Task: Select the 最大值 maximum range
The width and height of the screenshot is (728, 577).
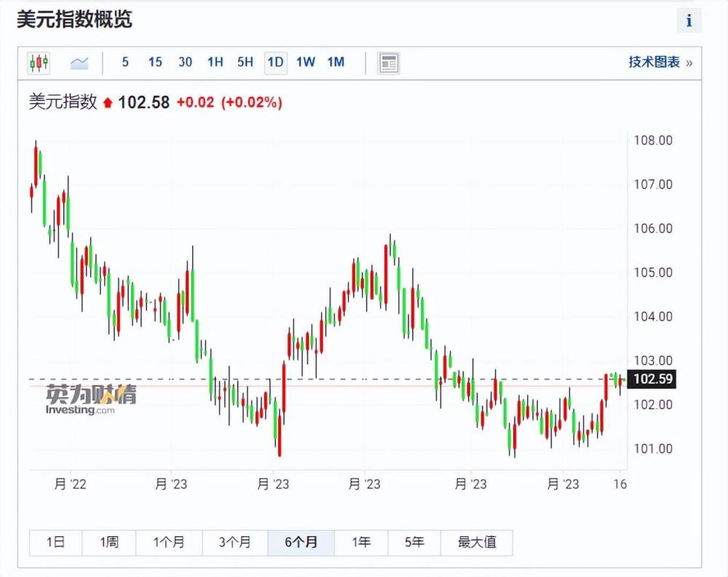Action: pos(477,543)
